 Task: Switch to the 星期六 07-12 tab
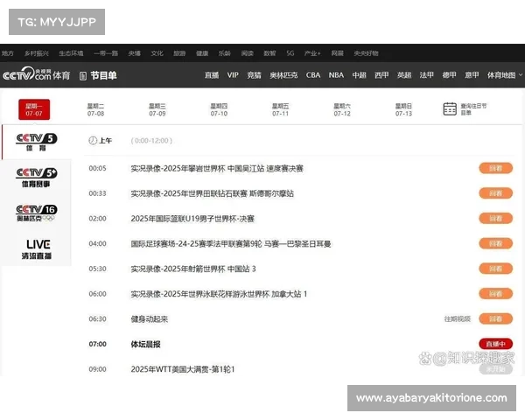342,110
